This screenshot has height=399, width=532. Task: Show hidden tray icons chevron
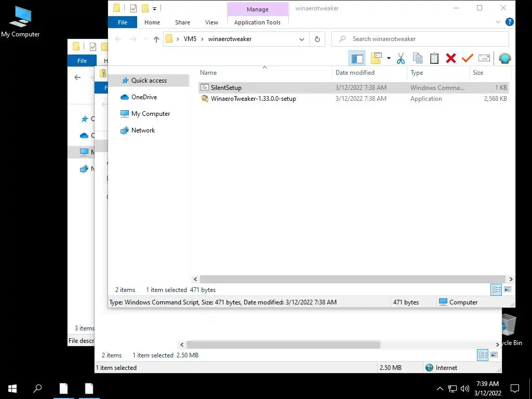[x=440, y=389]
